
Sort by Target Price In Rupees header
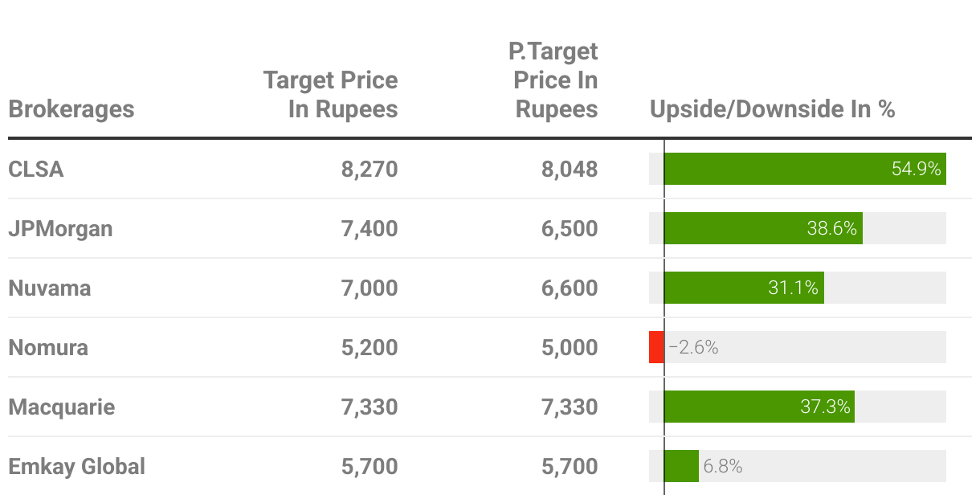pos(331,94)
